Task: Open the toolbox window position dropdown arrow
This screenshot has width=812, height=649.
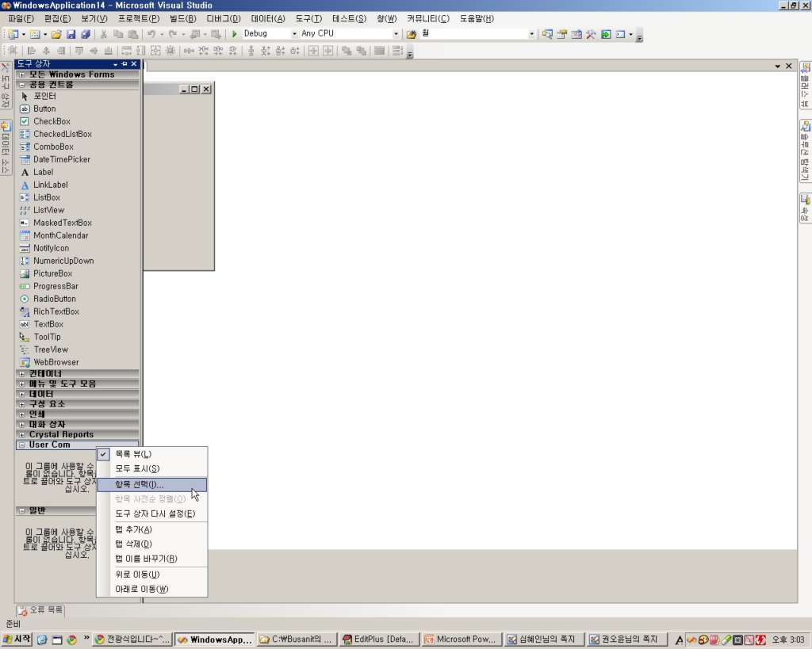Action: 115,64
